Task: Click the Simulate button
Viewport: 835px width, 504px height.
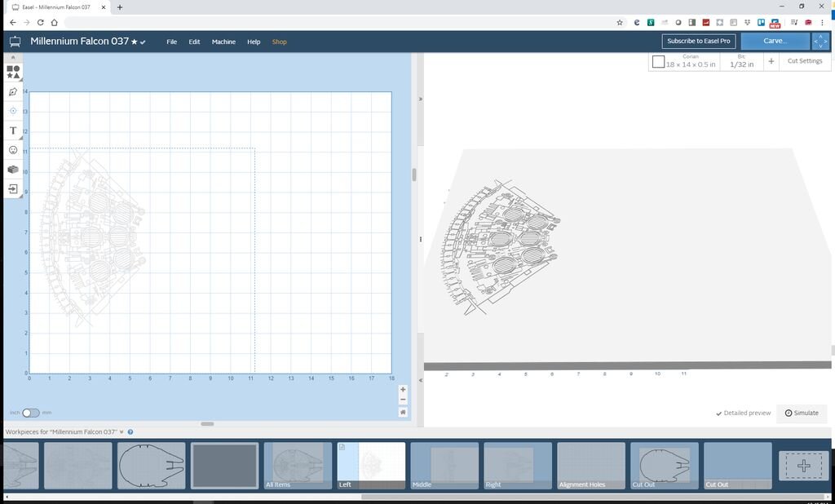Action: click(802, 413)
